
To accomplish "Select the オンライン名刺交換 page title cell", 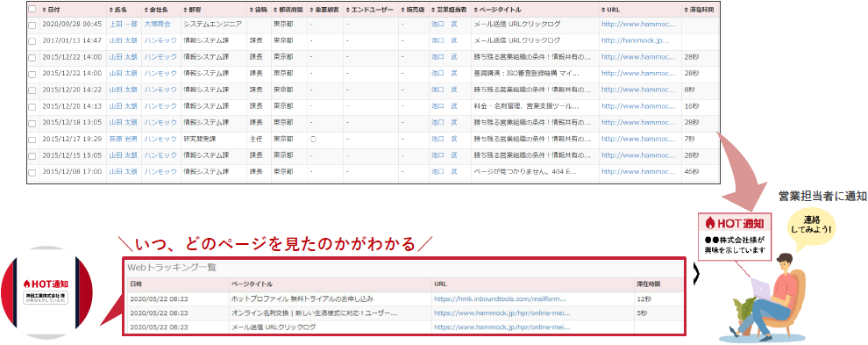I will click(314, 313).
